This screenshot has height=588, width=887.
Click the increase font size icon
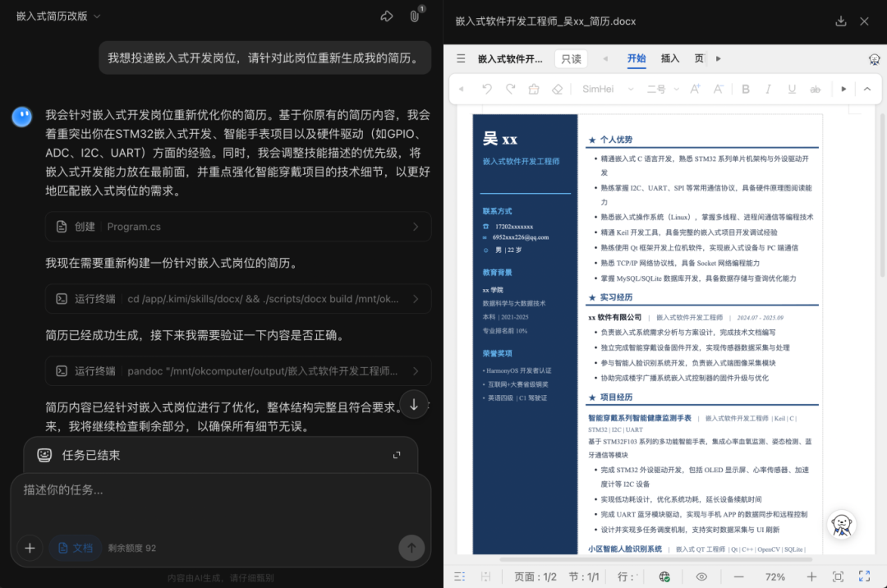696,89
